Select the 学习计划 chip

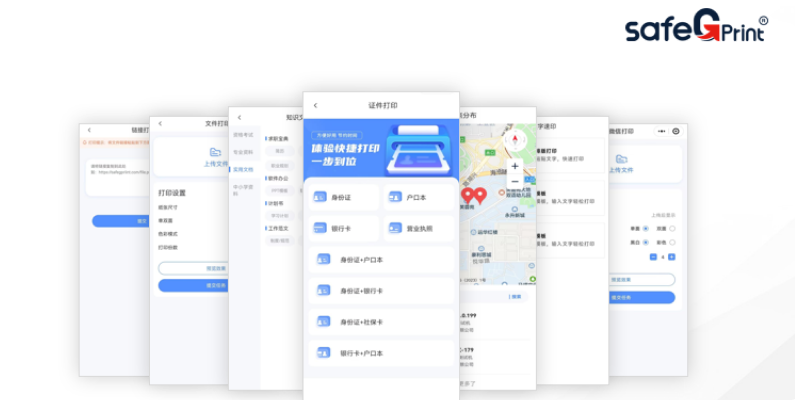[280, 216]
